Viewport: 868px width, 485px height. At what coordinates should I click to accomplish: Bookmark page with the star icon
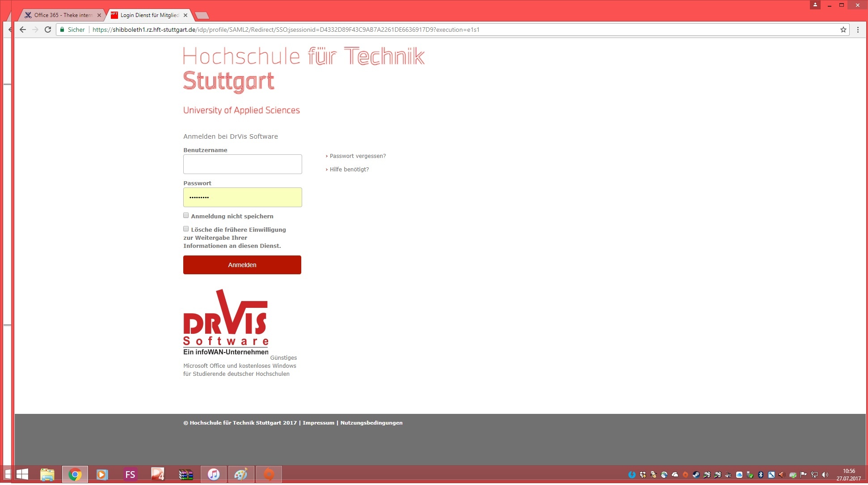point(843,30)
